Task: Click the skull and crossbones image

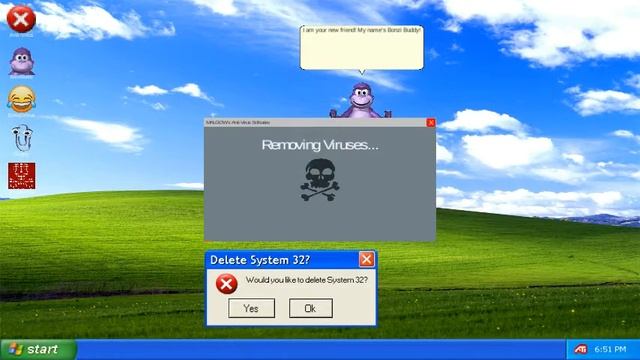Action: click(320, 180)
